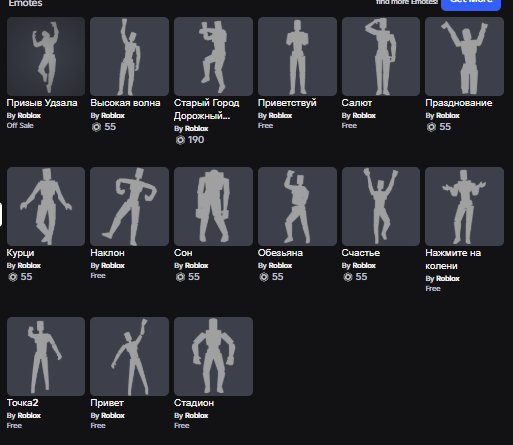Click the Free label under Привет
This screenshot has width=513, height=445.
[98, 426]
